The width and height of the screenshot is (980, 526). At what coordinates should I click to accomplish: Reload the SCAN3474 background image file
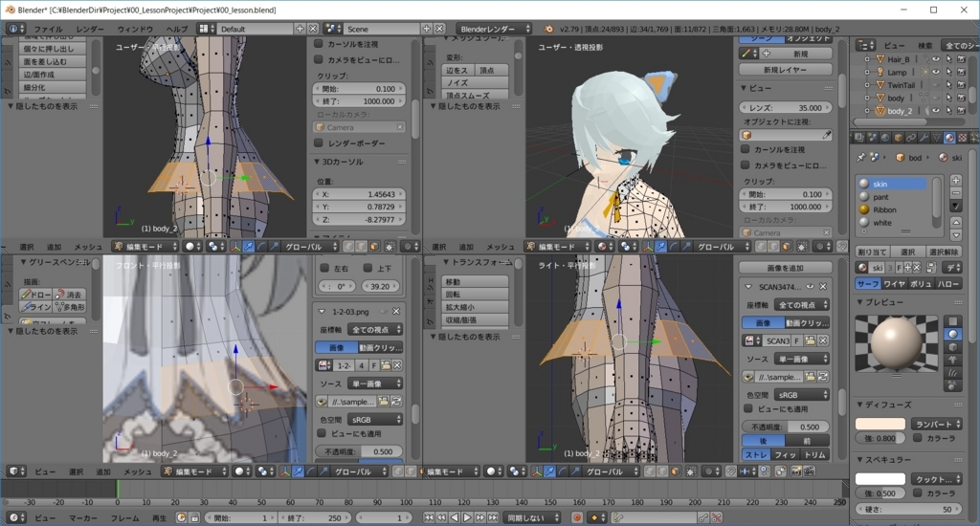823,378
